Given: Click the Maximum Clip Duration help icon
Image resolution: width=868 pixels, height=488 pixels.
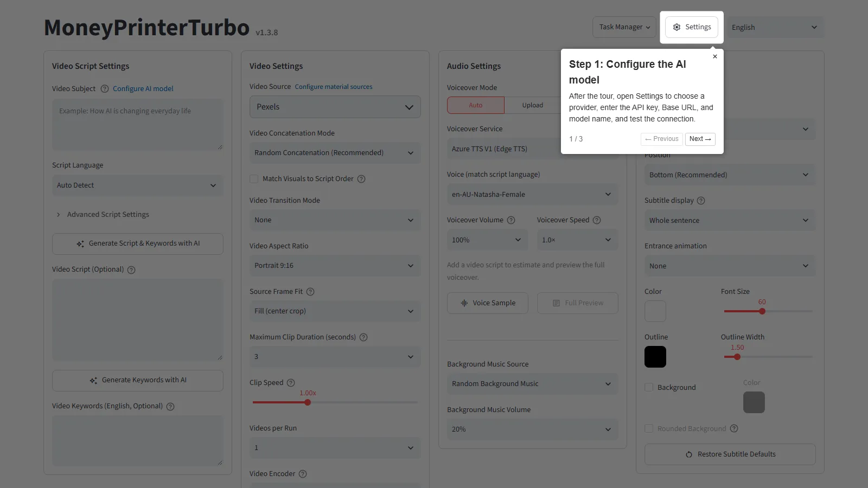Looking at the screenshot, I should coord(363,337).
